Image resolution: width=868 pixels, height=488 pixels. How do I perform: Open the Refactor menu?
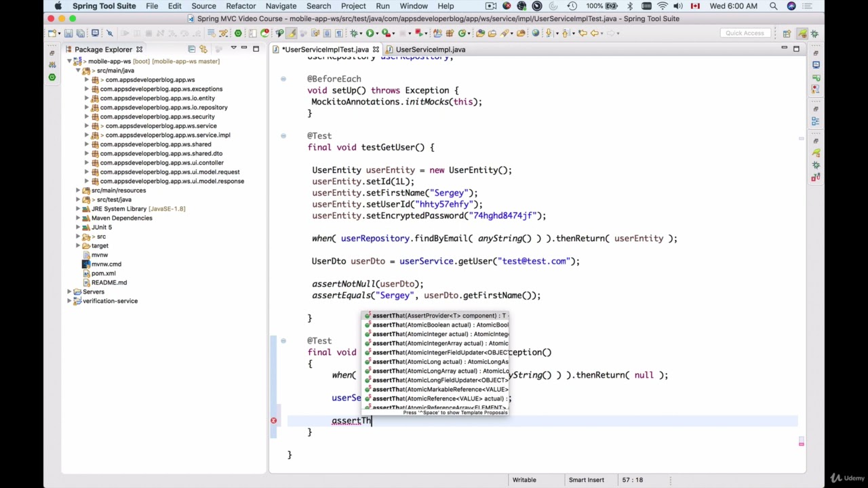click(241, 6)
